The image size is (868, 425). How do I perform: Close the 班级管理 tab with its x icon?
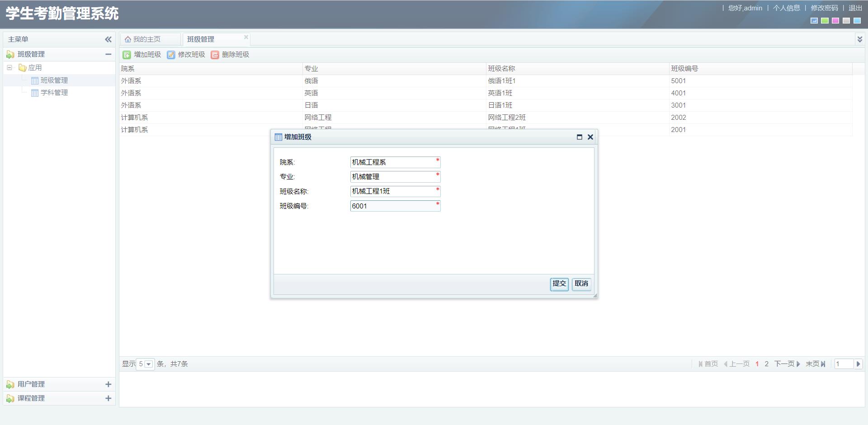coord(246,37)
